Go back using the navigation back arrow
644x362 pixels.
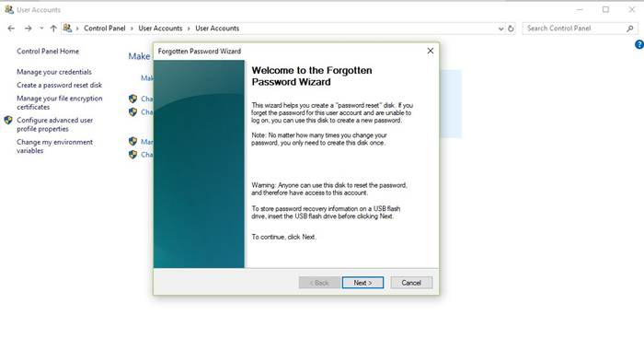11,29
